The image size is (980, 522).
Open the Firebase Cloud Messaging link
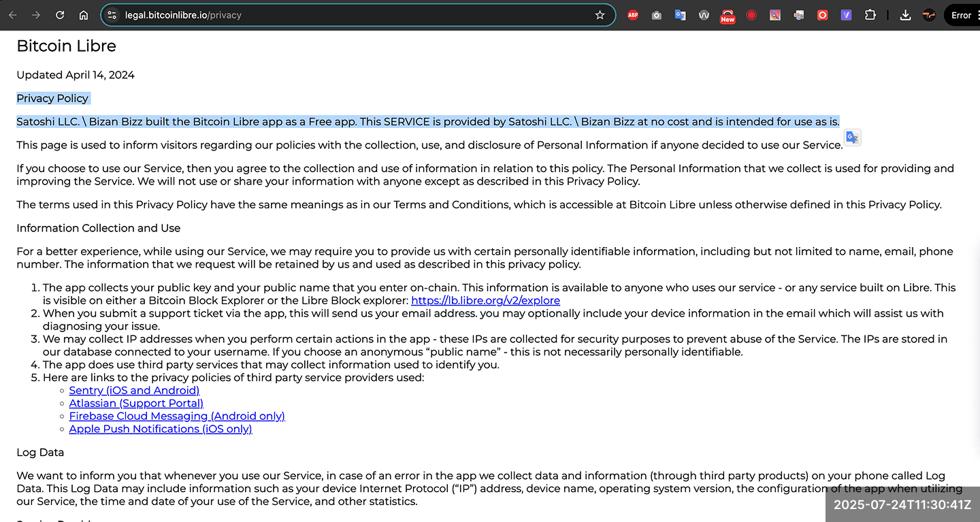(177, 416)
